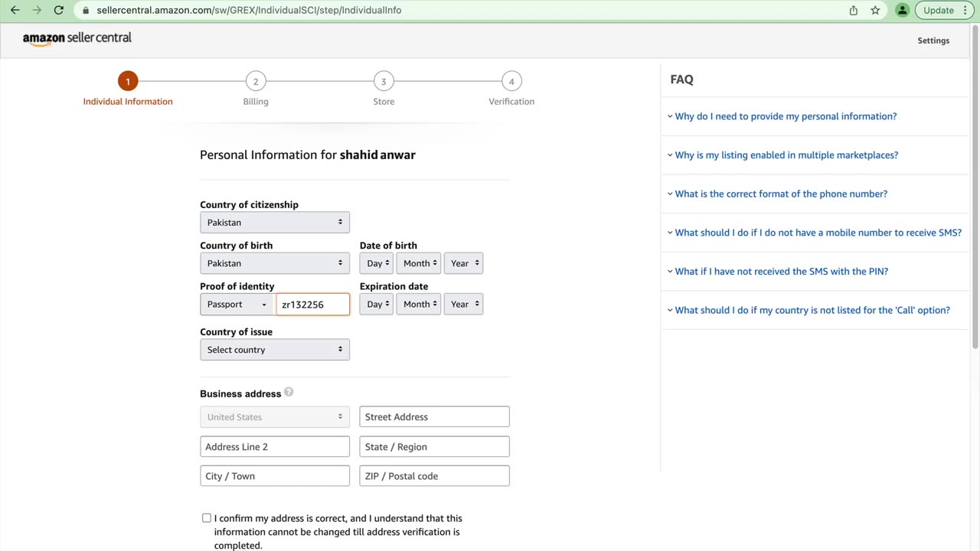Open the Country of birth dropdown

(275, 263)
